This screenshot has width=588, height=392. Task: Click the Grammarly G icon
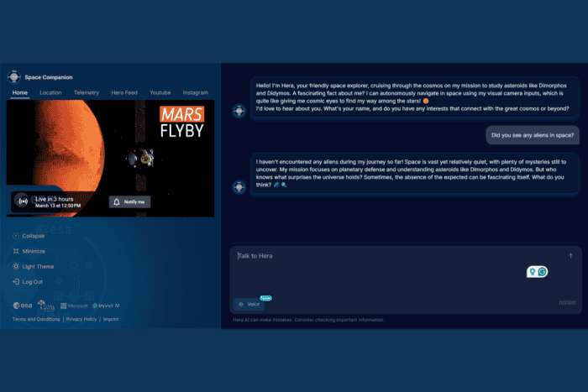click(x=543, y=272)
